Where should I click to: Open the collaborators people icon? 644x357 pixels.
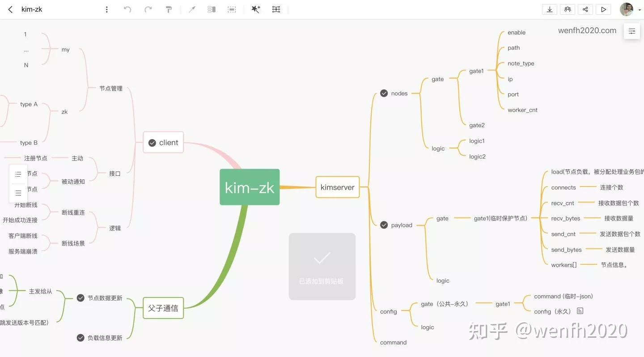click(x=568, y=9)
